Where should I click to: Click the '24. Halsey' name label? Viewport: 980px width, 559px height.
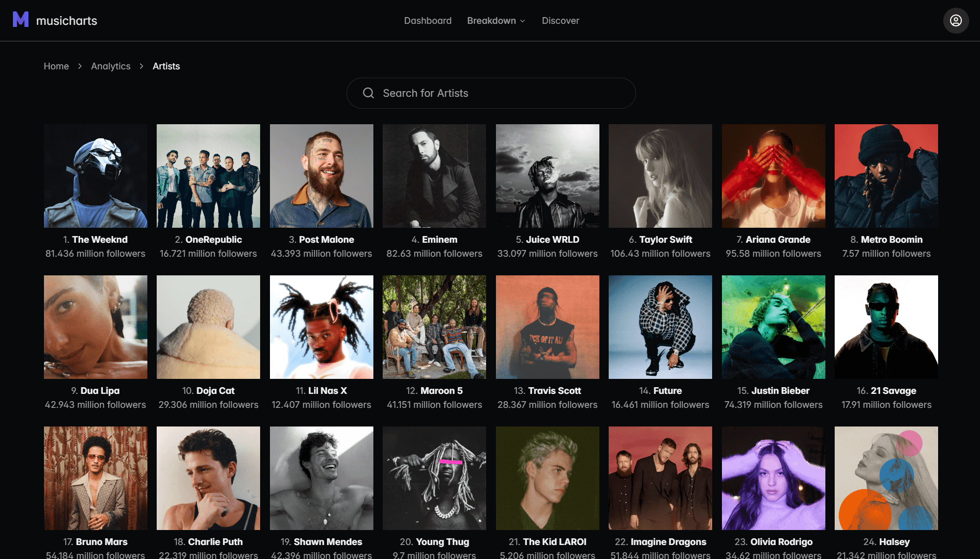click(x=886, y=542)
